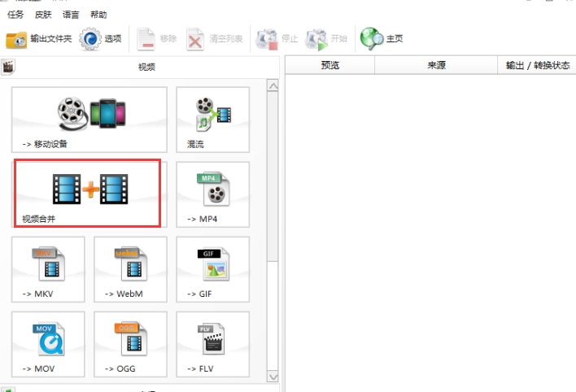Click the 开始 start icon
This screenshot has height=392, width=576.
click(316, 39)
